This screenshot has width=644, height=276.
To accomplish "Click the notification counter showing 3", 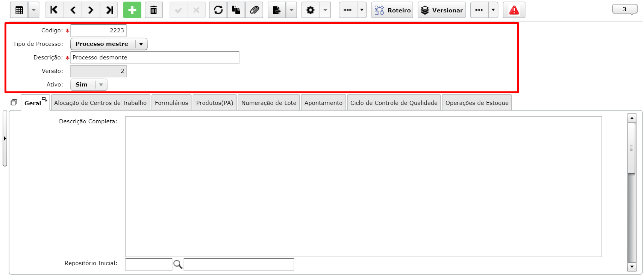I will coord(624,9).
